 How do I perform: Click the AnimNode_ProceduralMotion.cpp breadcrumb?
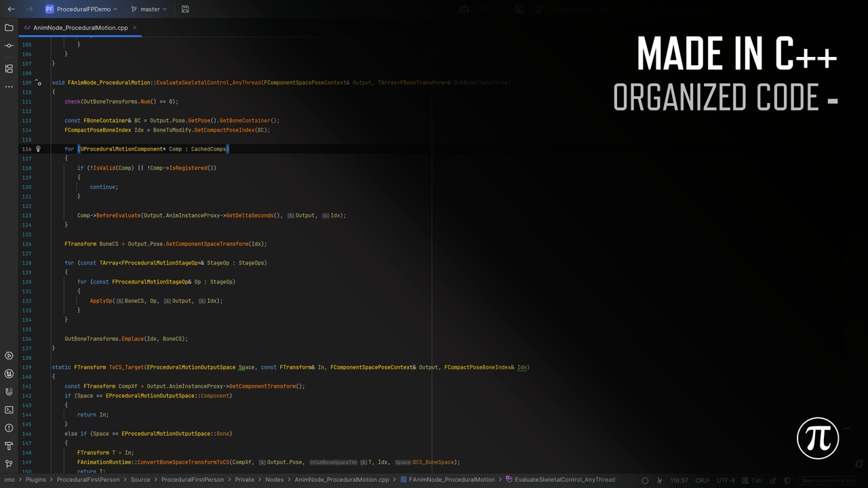point(342,480)
